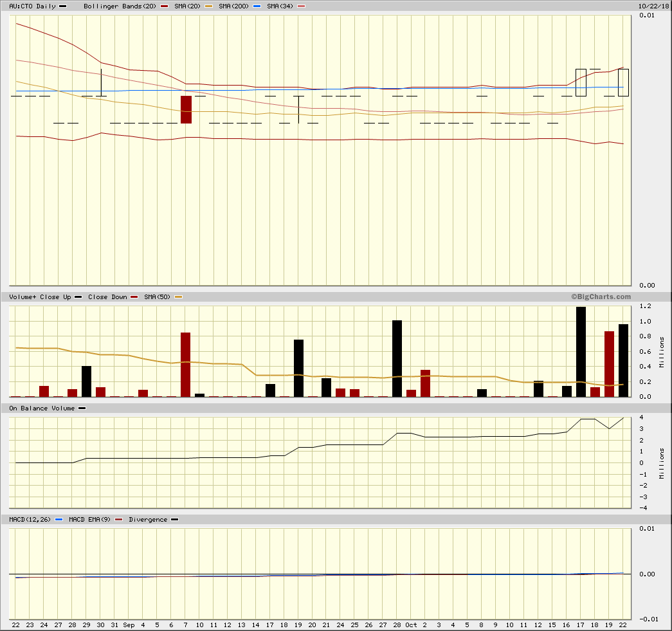Viewport: 672px width, 631px height.
Task: Click the 31 label on the date axis
Action: click(x=115, y=625)
